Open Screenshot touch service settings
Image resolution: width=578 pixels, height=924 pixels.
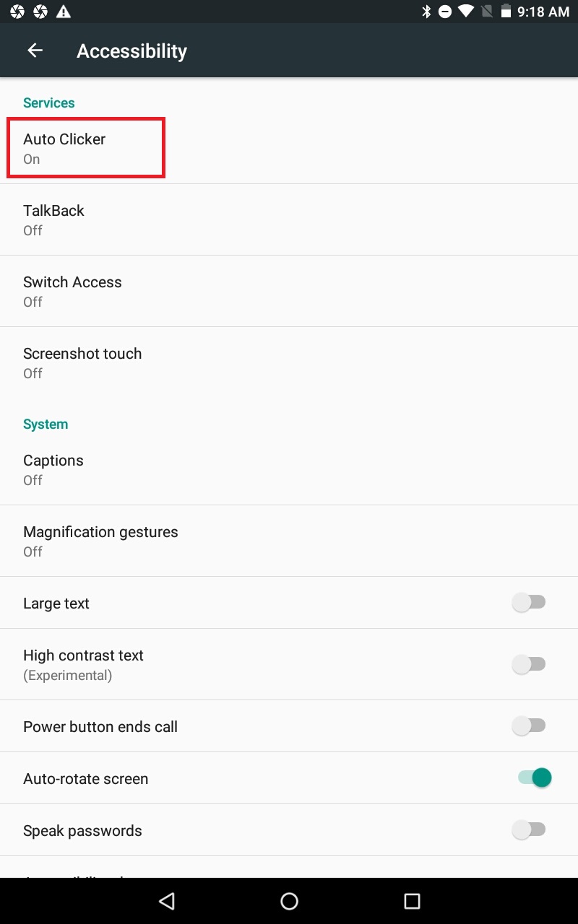82,362
